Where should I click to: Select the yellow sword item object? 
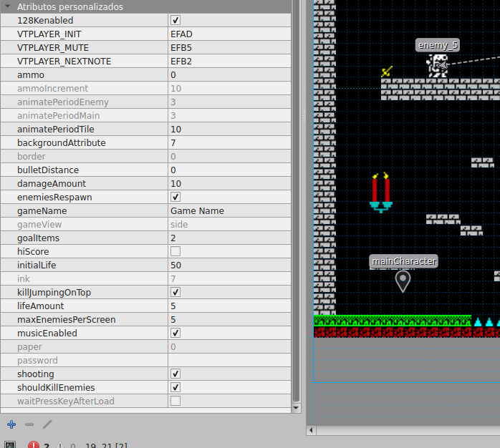pos(387,72)
